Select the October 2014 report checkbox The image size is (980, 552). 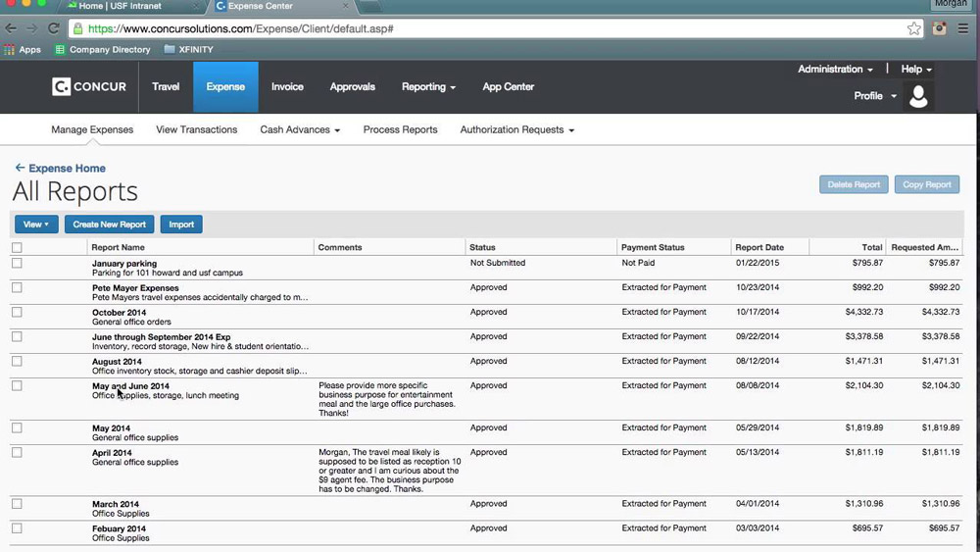[x=17, y=313]
